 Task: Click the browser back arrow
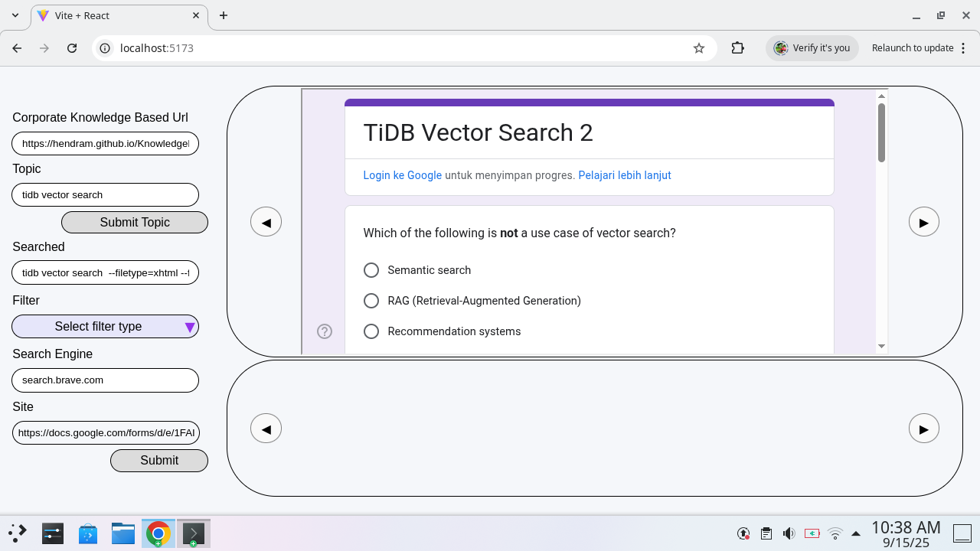click(17, 48)
